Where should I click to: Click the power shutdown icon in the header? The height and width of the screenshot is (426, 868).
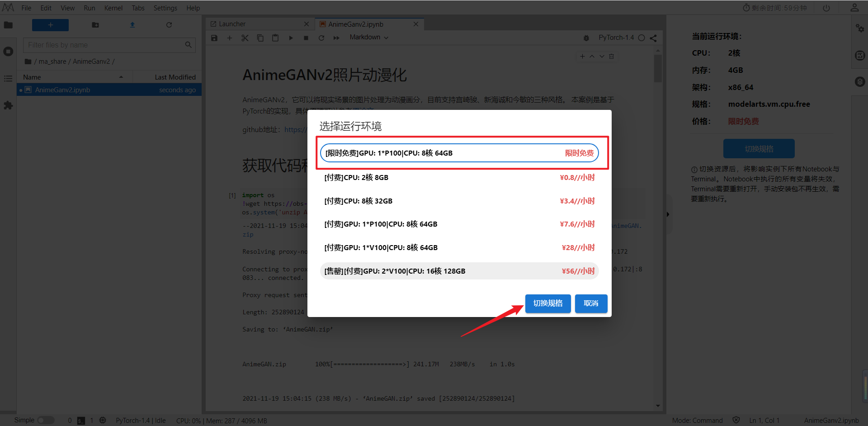tap(826, 8)
